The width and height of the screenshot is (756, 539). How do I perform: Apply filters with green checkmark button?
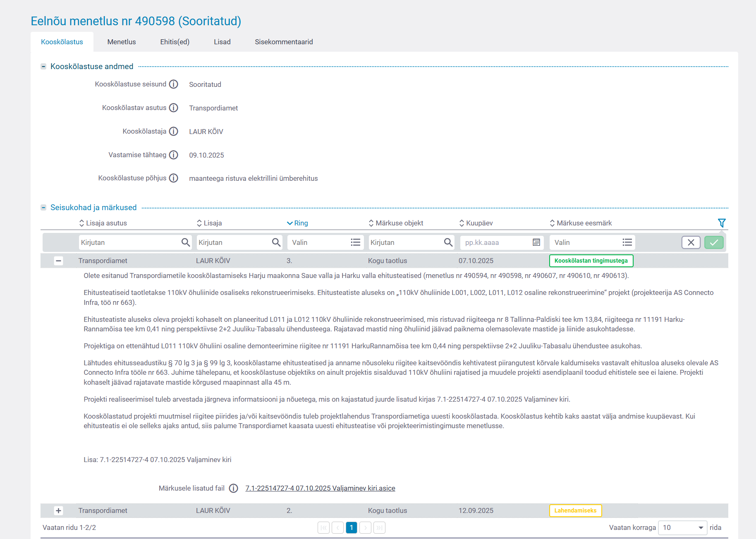pos(714,242)
